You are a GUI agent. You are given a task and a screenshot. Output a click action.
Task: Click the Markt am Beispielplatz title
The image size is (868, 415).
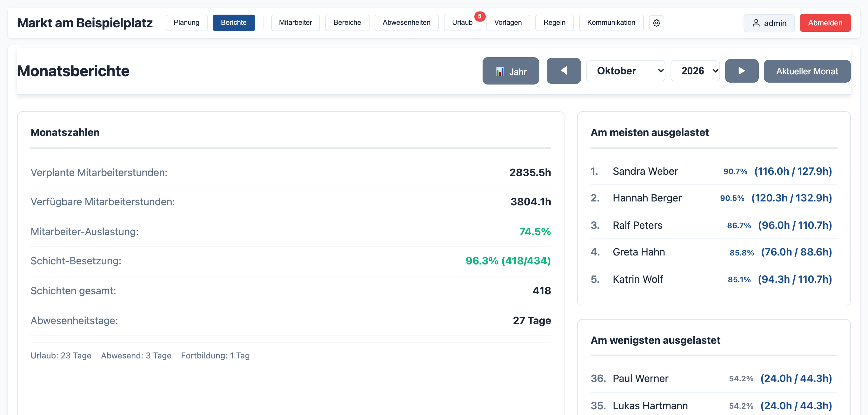point(85,23)
